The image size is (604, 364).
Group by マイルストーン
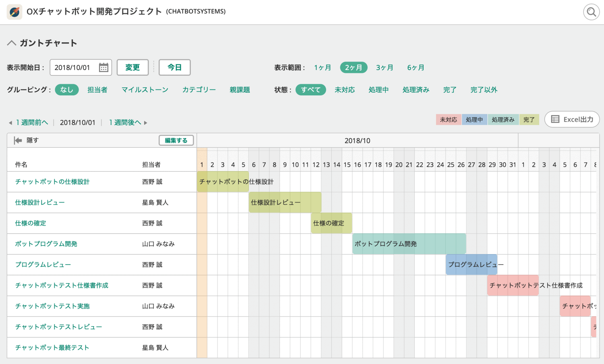pos(145,90)
